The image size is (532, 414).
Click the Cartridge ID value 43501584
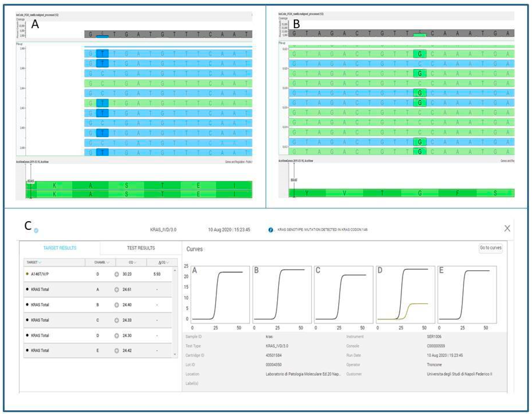pos(273,355)
